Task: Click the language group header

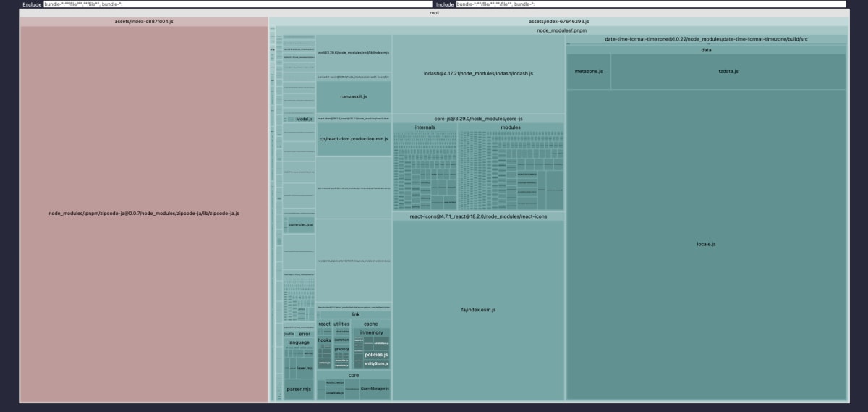Action: (x=299, y=342)
